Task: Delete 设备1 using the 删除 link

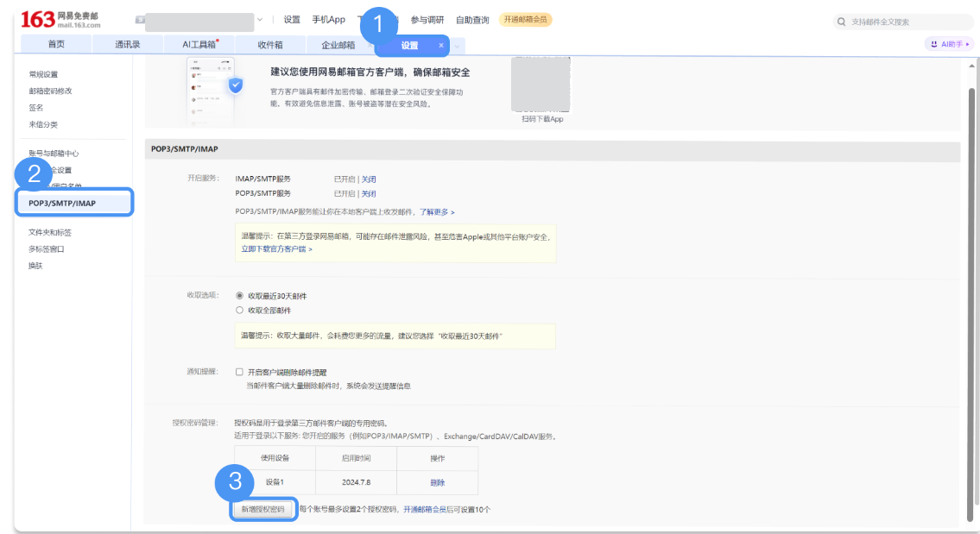Action: (x=439, y=484)
